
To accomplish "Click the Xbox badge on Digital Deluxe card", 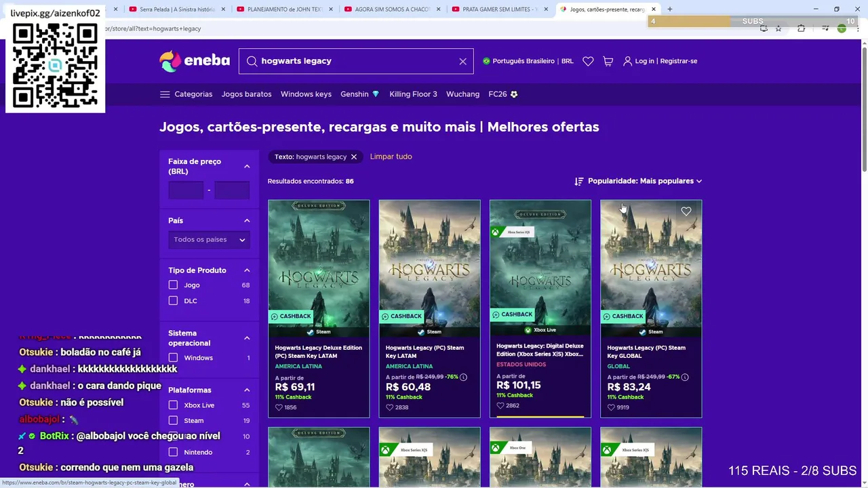I will coord(513,232).
